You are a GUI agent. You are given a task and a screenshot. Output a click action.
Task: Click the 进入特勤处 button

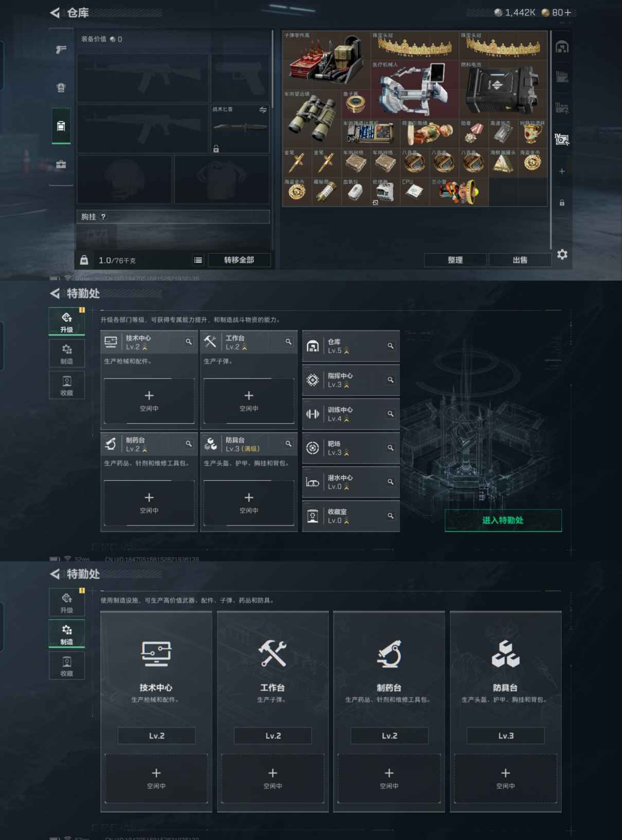pos(503,520)
